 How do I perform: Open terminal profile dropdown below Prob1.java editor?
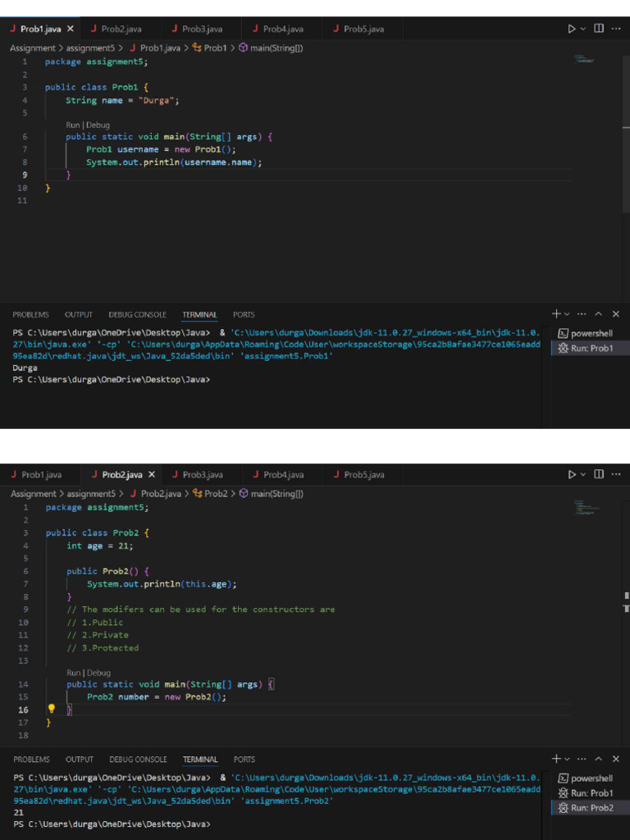[567, 314]
